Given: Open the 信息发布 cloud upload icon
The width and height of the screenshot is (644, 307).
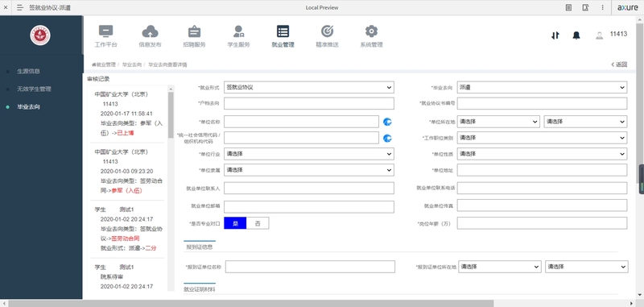Looking at the screenshot, I should point(150,31).
